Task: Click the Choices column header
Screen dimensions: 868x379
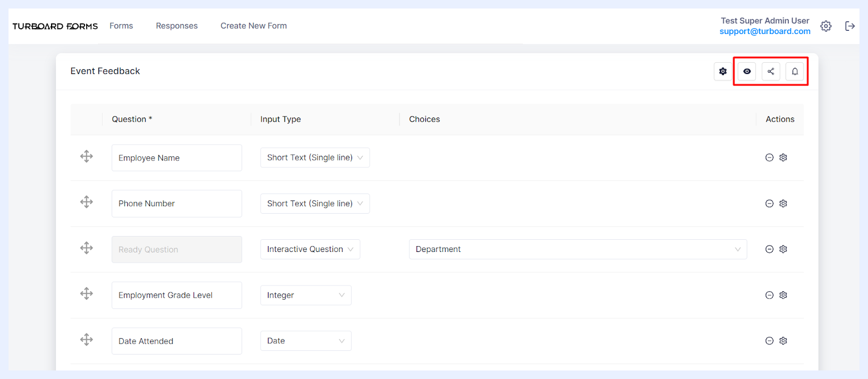Action: coord(424,119)
